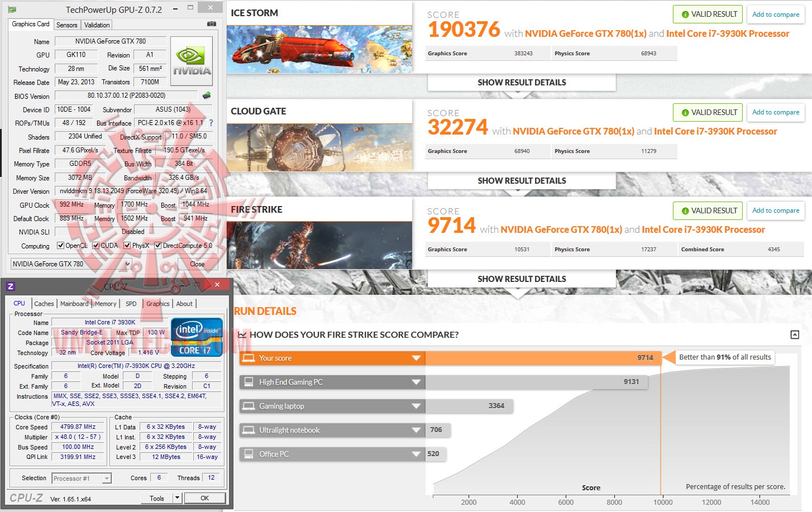Click the Tools button in CPU-Z
Image resolution: width=812 pixels, height=512 pixels.
point(157,498)
